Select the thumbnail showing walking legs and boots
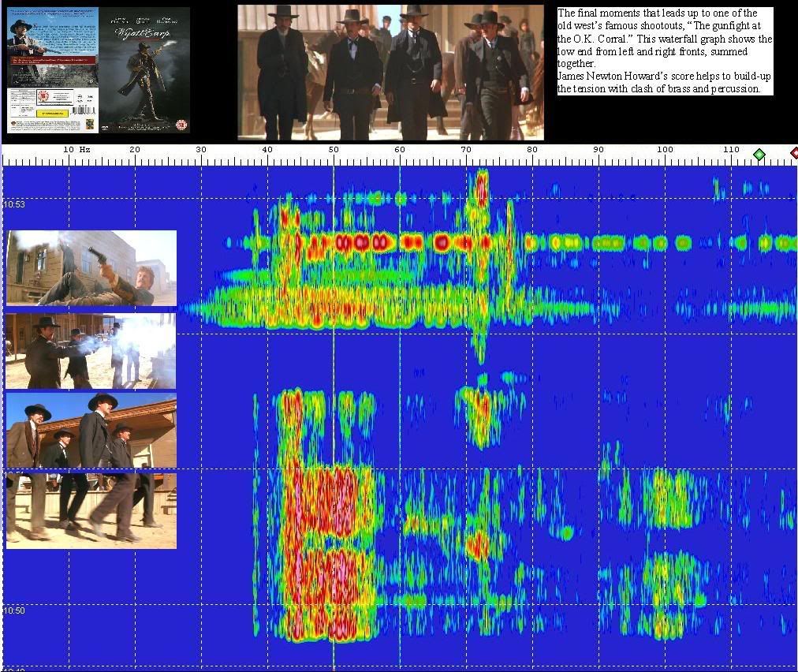The height and width of the screenshot is (672, 798). click(x=91, y=511)
